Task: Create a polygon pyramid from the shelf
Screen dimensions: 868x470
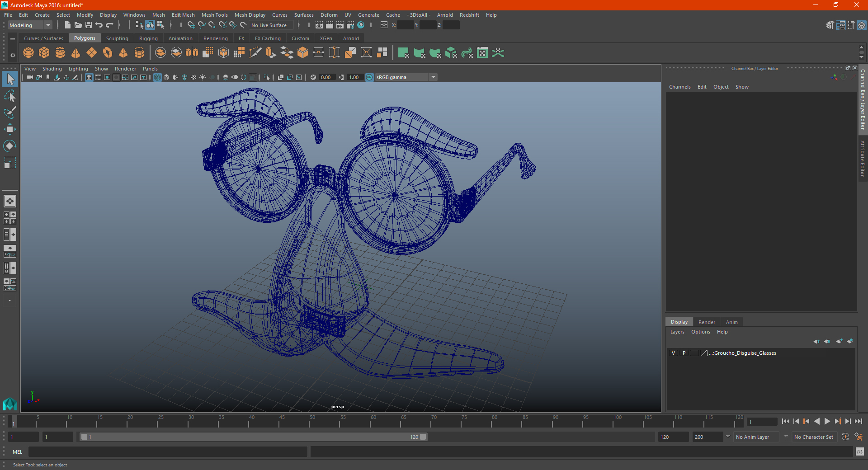Action: [x=123, y=53]
